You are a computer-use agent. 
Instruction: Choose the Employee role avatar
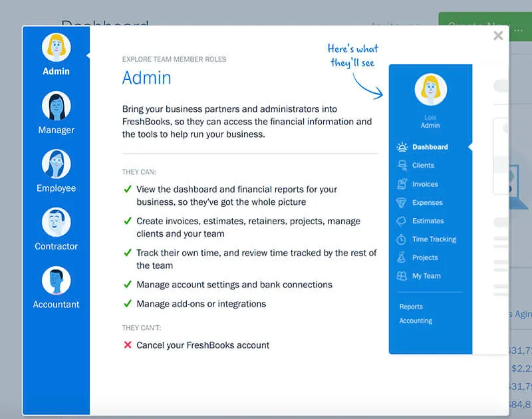point(56,164)
